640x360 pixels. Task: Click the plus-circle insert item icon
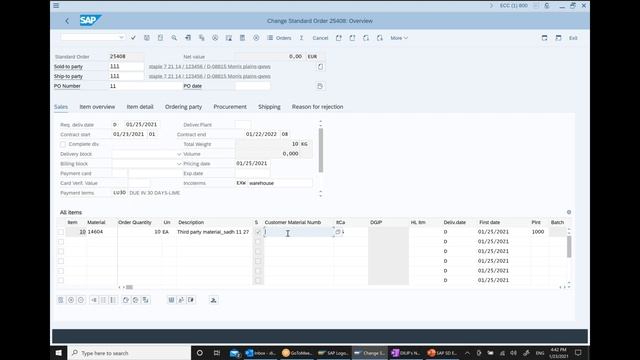pyautogui.click(x=71, y=300)
